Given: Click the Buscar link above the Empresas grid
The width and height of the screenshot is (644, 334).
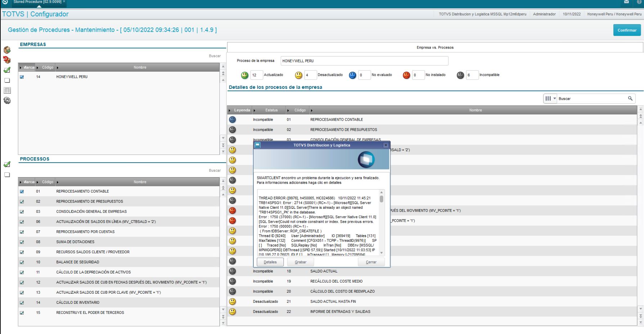Looking at the screenshot, I should tap(215, 56).
